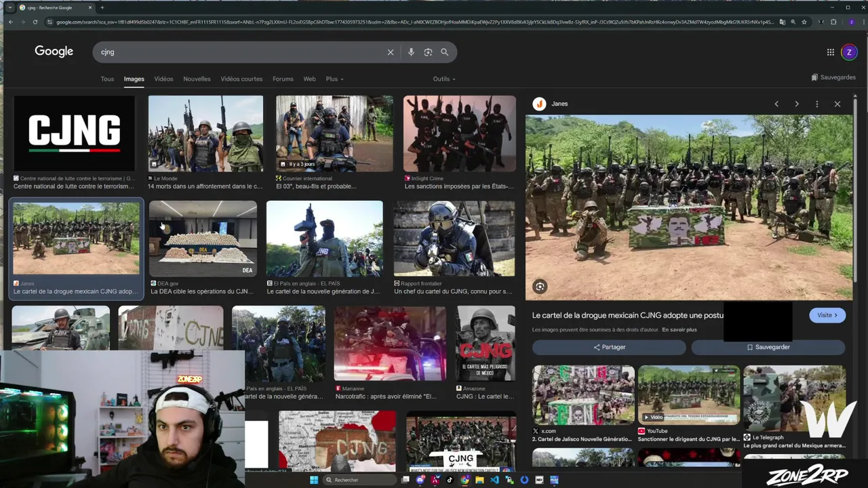
Task: Reload the page
Action: (x=35, y=22)
